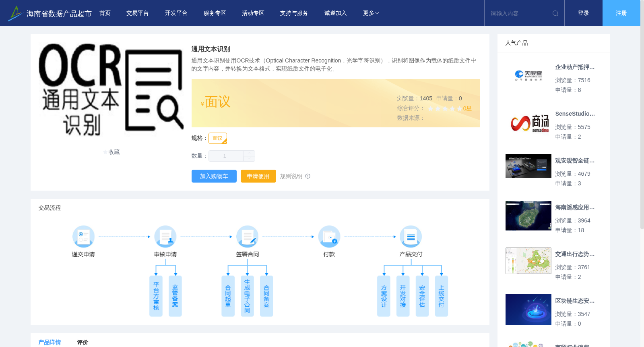
Task: Click the Hainan data supermarket logo
Action: pos(50,13)
